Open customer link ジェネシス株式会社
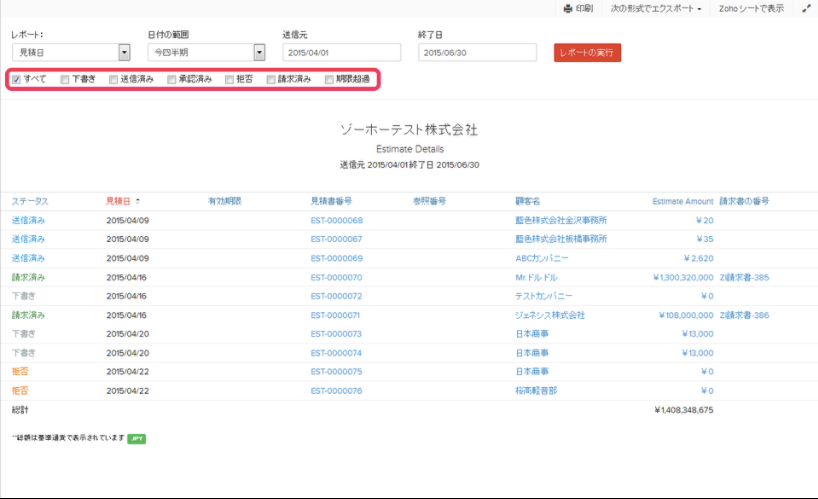Viewport: 818px width, 499px height. (x=550, y=315)
